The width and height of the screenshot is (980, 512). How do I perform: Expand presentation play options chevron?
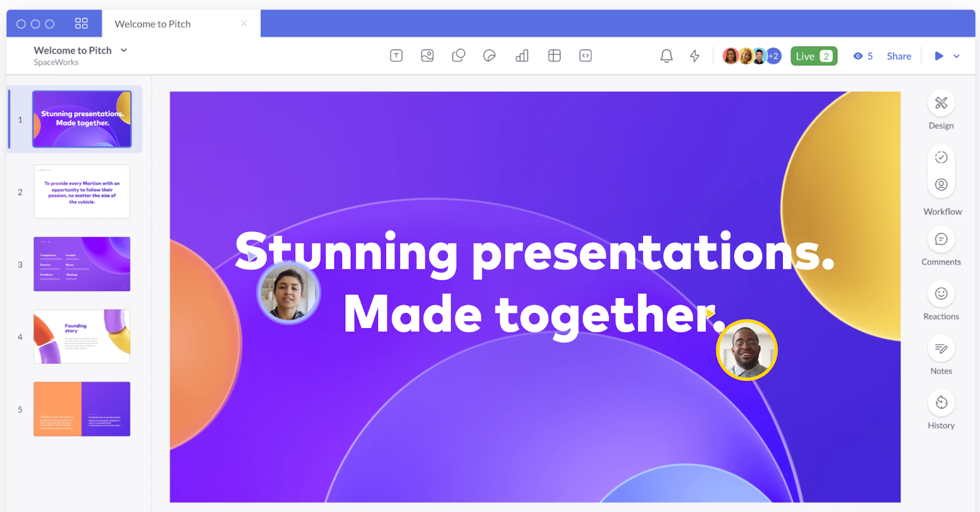(x=957, y=56)
